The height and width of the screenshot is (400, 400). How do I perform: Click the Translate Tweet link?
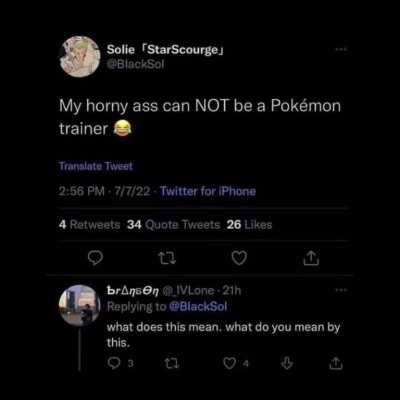[96, 166]
